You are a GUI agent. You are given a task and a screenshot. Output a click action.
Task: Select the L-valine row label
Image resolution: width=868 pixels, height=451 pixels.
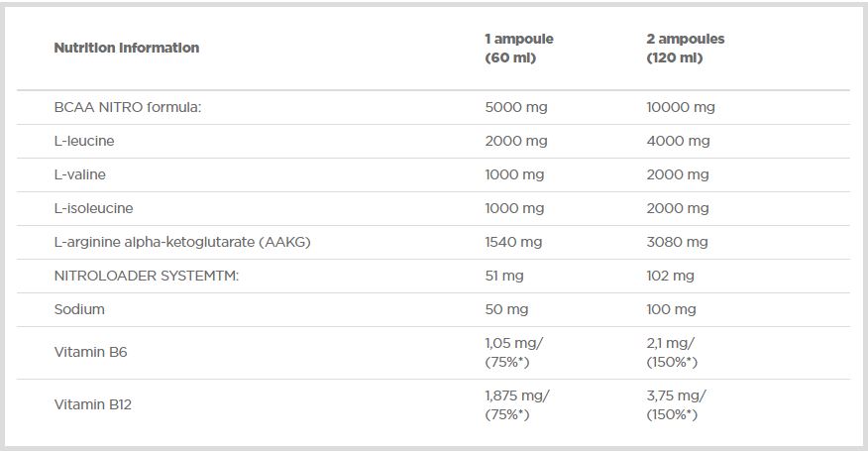coord(79,174)
